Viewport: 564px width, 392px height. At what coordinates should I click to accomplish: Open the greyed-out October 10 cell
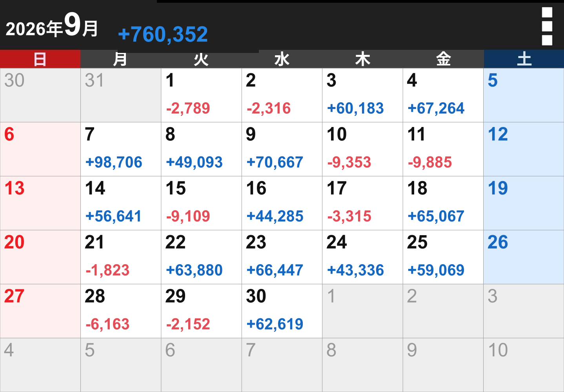(524, 365)
